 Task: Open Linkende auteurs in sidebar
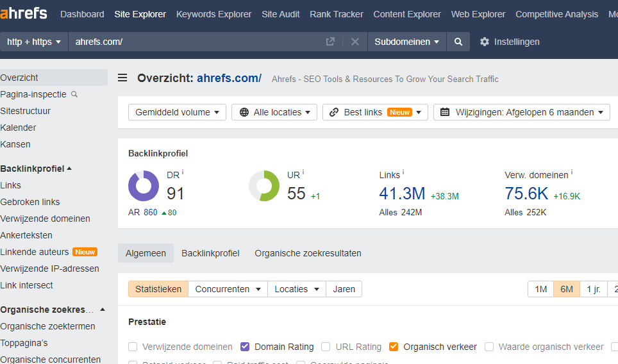coord(35,252)
